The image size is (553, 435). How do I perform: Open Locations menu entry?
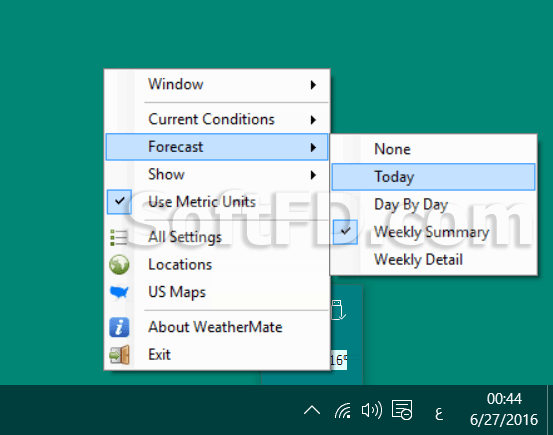[x=217, y=265]
